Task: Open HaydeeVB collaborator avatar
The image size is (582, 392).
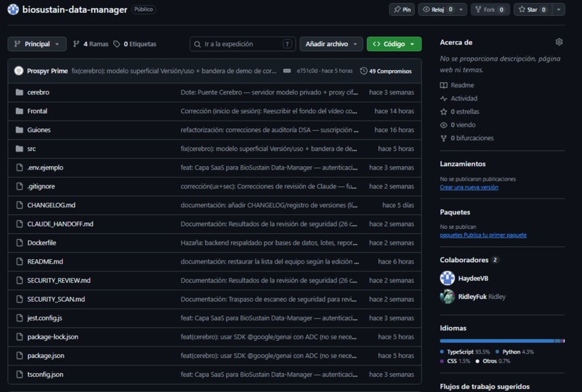Action: pos(447,278)
